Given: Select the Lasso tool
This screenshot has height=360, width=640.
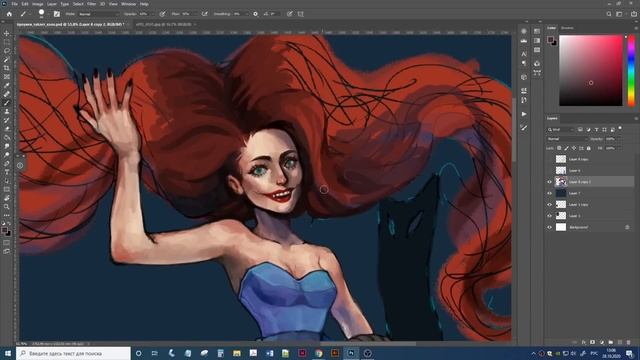Looking at the screenshot, I should 7,51.
